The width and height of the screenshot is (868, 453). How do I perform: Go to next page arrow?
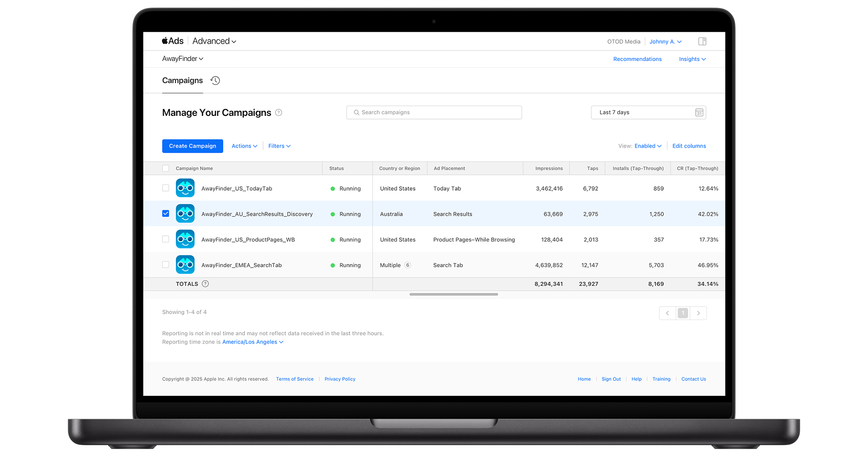[698, 313]
